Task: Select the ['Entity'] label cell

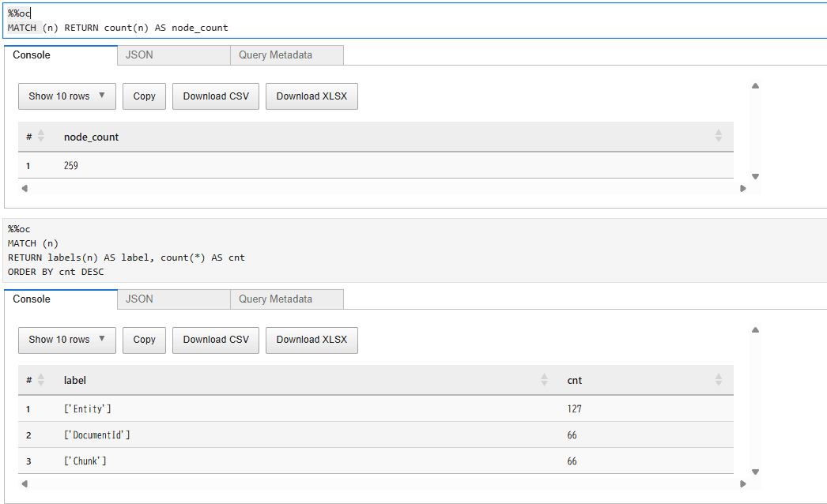Action: point(88,409)
